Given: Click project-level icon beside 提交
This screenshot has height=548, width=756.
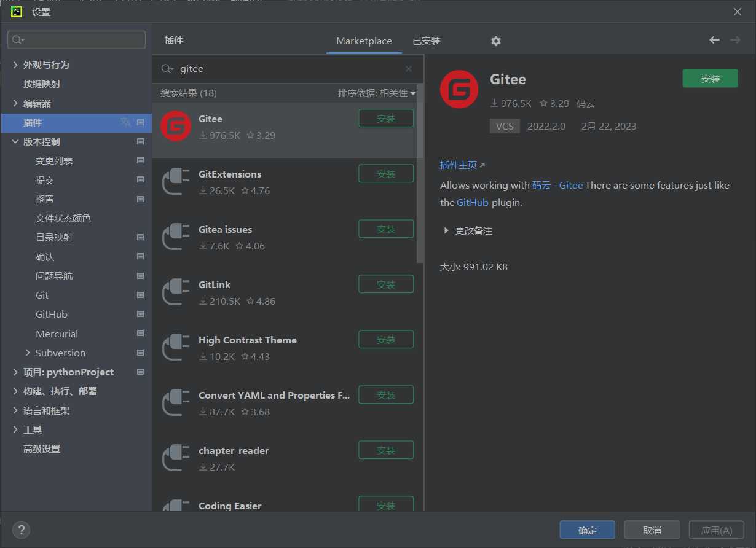Looking at the screenshot, I should [140, 180].
